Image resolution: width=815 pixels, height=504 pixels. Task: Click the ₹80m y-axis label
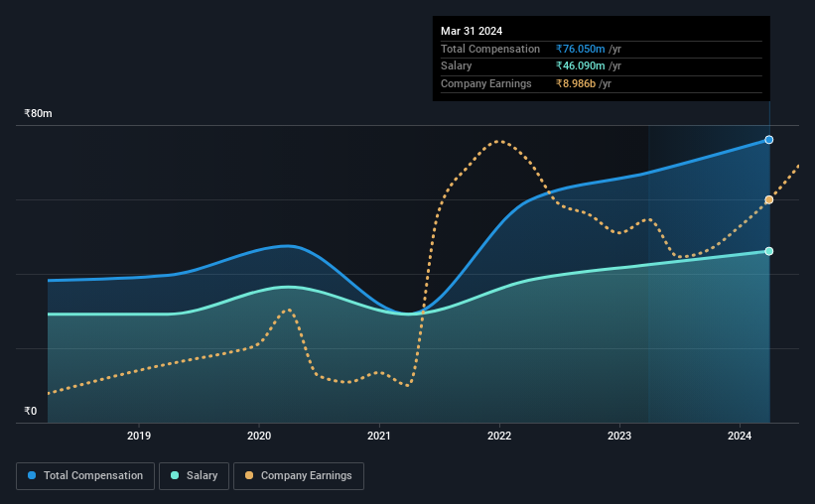[38, 113]
